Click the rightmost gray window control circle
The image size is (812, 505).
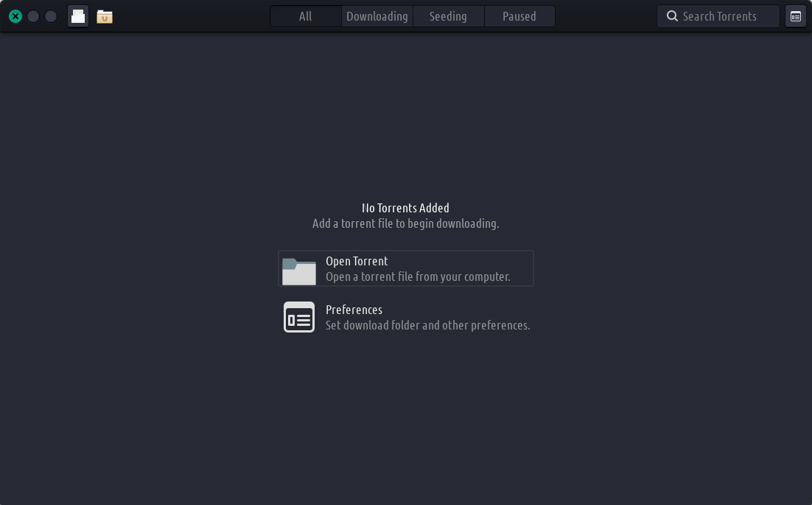click(x=51, y=16)
